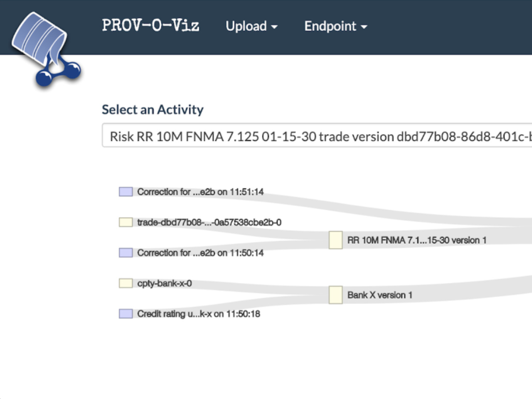Click the 'Credit rating u...k-x on 11:50:18' label
The image size is (532, 399).
pyautogui.click(x=199, y=313)
